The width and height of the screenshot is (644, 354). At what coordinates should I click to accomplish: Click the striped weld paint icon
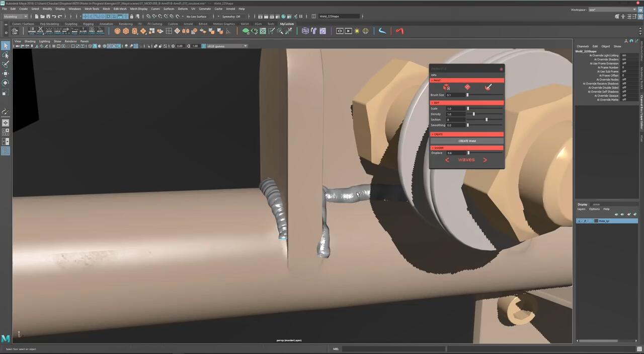(x=467, y=88)
